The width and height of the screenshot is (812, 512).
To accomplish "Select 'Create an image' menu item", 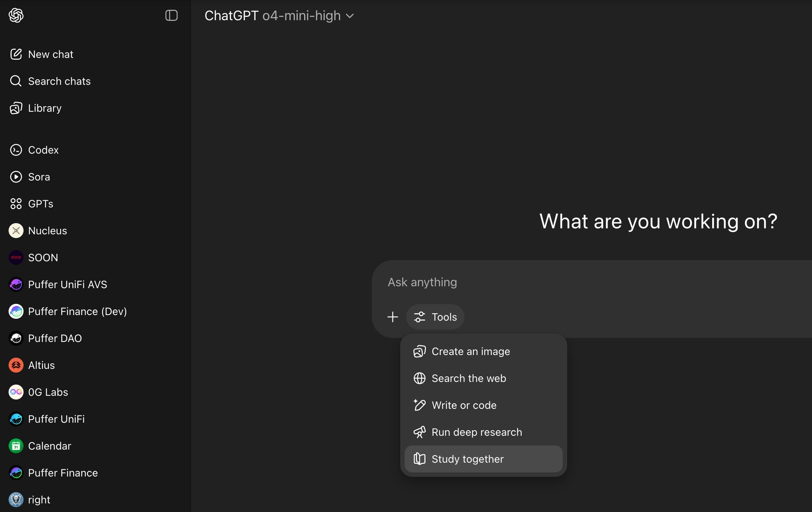I will tap(484, 351).
